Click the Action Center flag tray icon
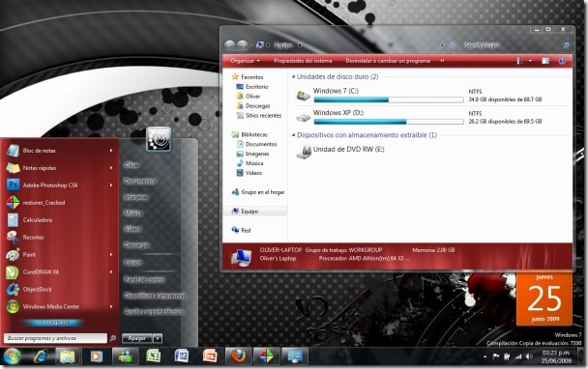This screenshot has width=588, height=369. (496, 356)
